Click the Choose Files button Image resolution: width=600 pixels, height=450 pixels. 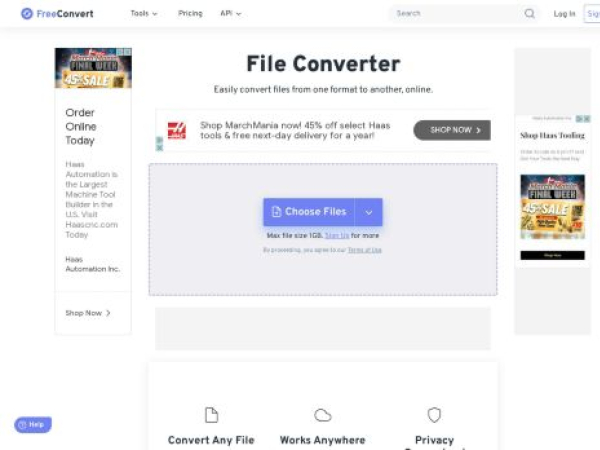tap(309, 212)
